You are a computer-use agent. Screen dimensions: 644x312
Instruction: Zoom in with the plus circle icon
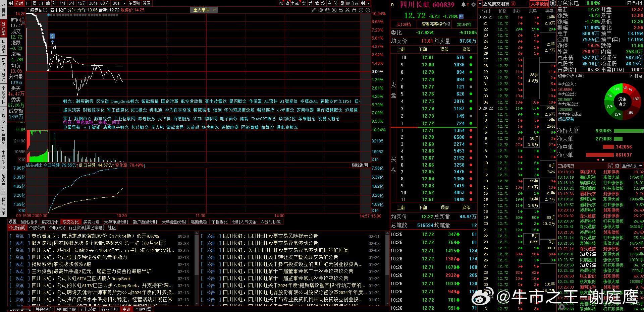click(x=361, y=10)
